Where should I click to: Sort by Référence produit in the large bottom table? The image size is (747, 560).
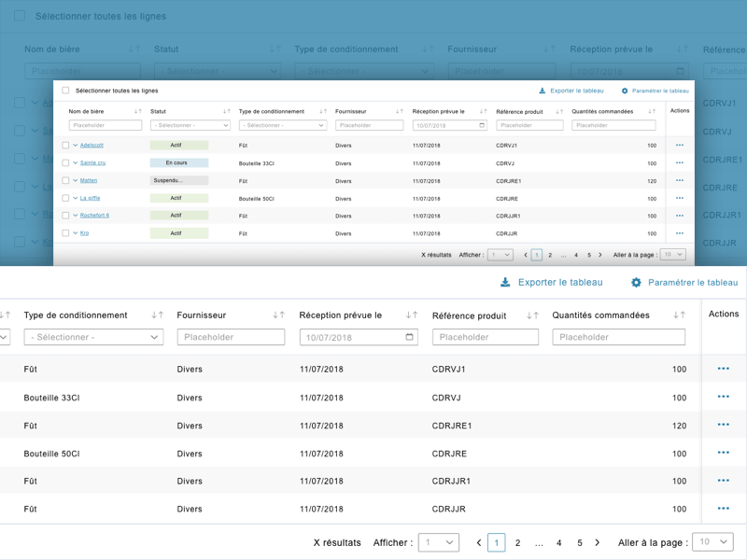tap(532, 315)
